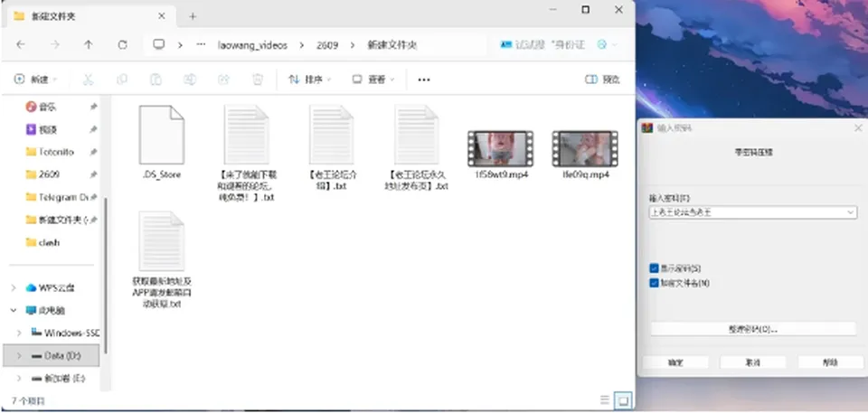This screenshot has width=868, height=413.
Task: Click 2609 in the breadcrumb path
Action: coord(327,45)
